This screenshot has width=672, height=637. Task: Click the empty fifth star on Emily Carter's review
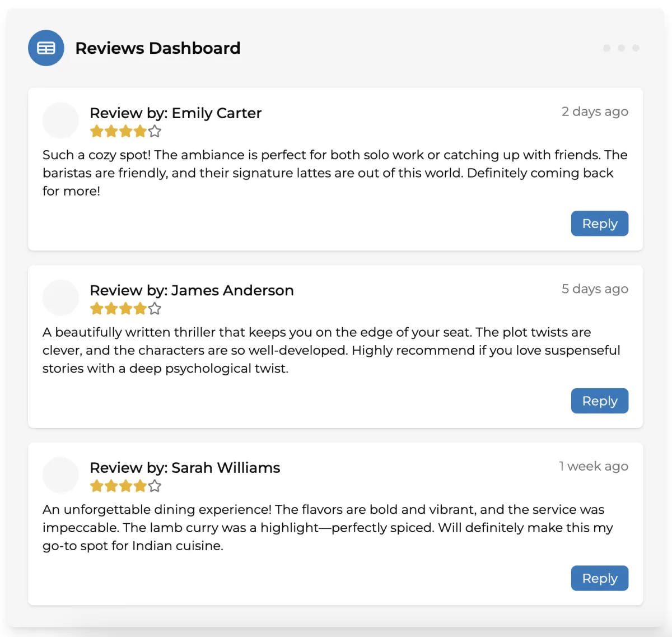click(155, 132)
